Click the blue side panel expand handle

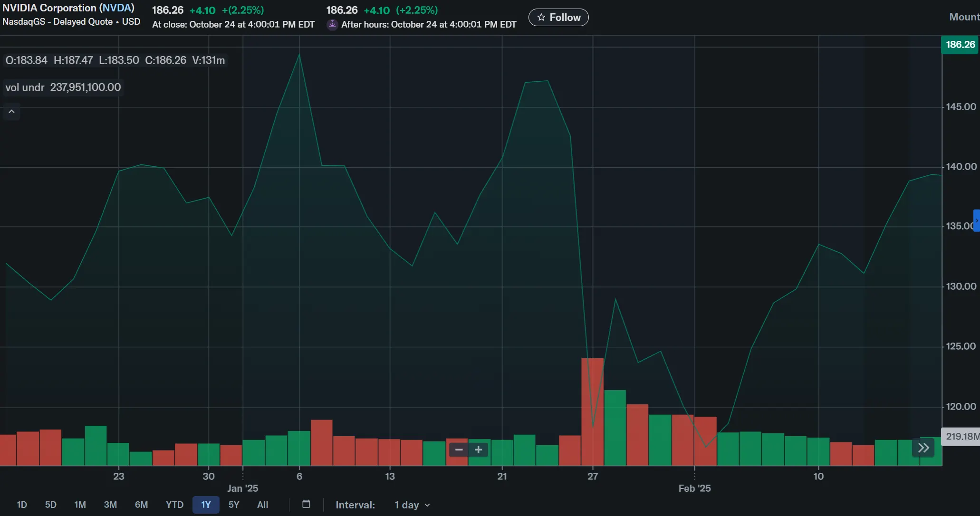[x=976, y=220]
